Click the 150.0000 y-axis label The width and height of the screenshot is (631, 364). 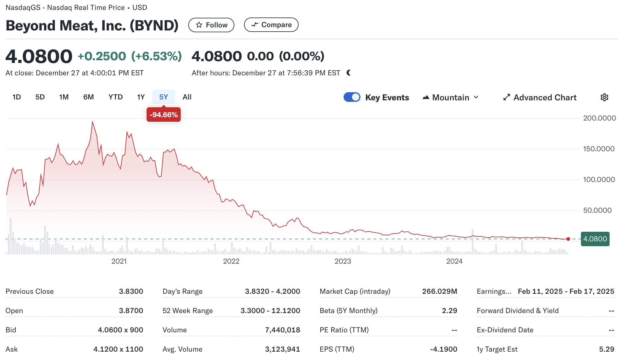point(599,149)
